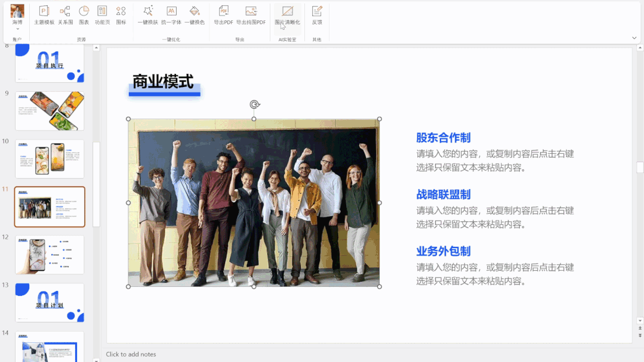Click the slide title 商业模式

[x=163, y=81]
